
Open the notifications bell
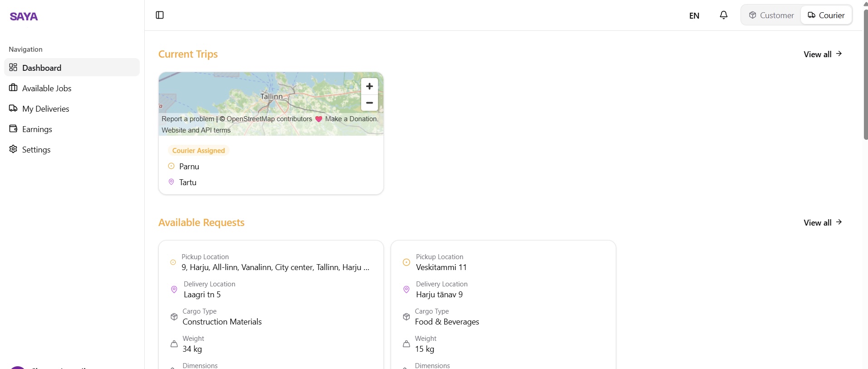[724, 15]
